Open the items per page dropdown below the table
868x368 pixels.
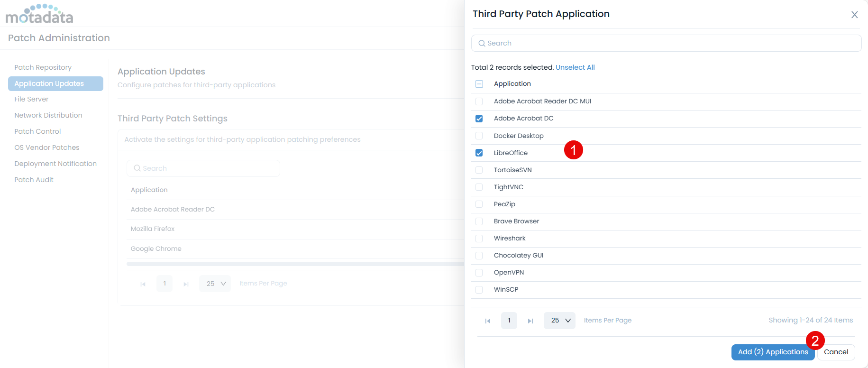point(215,283)
